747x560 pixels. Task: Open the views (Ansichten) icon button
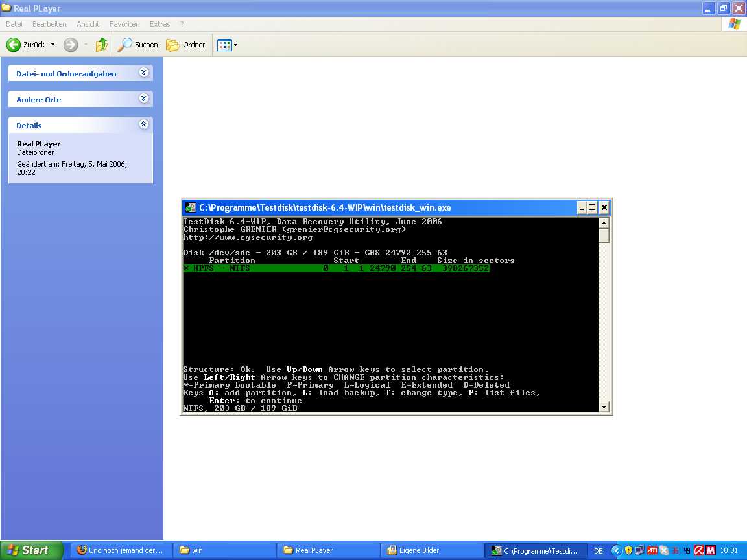pyautogui.click(x=224, y=45)
